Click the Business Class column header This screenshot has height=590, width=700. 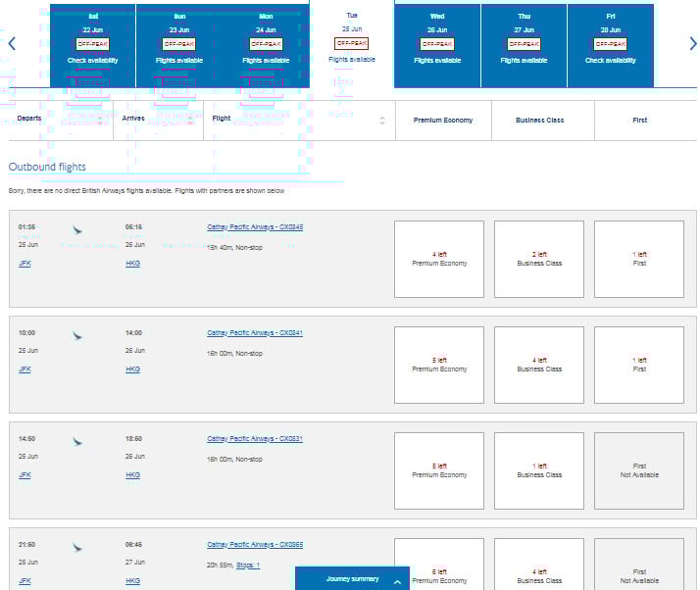(540, 120)
